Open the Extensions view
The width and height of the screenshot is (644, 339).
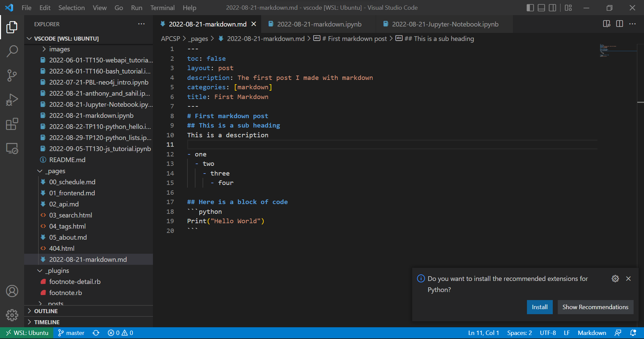click(x=12, y=124)
